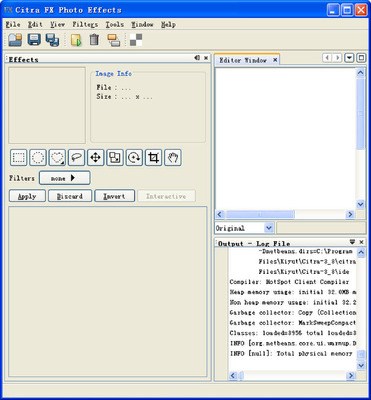Select the heart shape selection tool
Viewport: 371px width, 400px height.
click(x=57, y=158)
